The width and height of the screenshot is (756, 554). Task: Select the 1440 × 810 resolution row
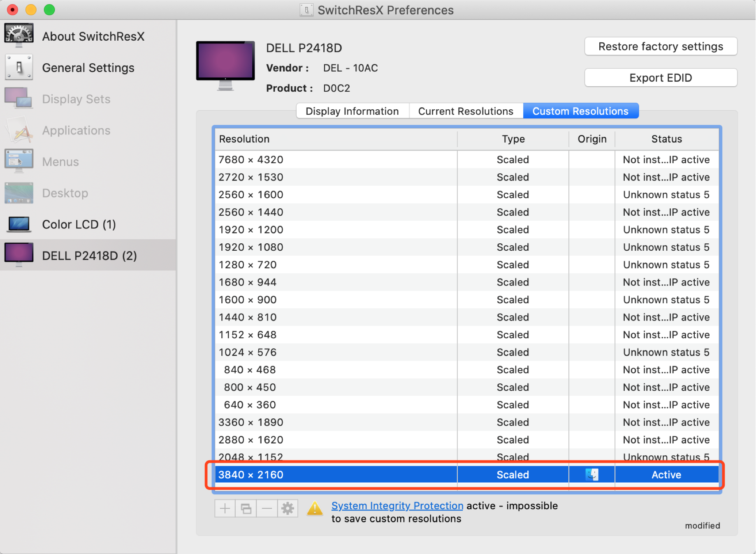tap(467, 317)
